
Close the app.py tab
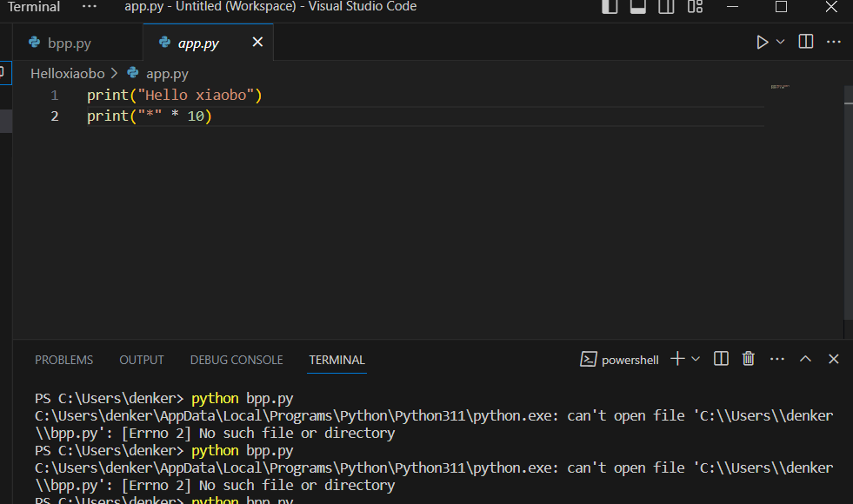point(257,42)
